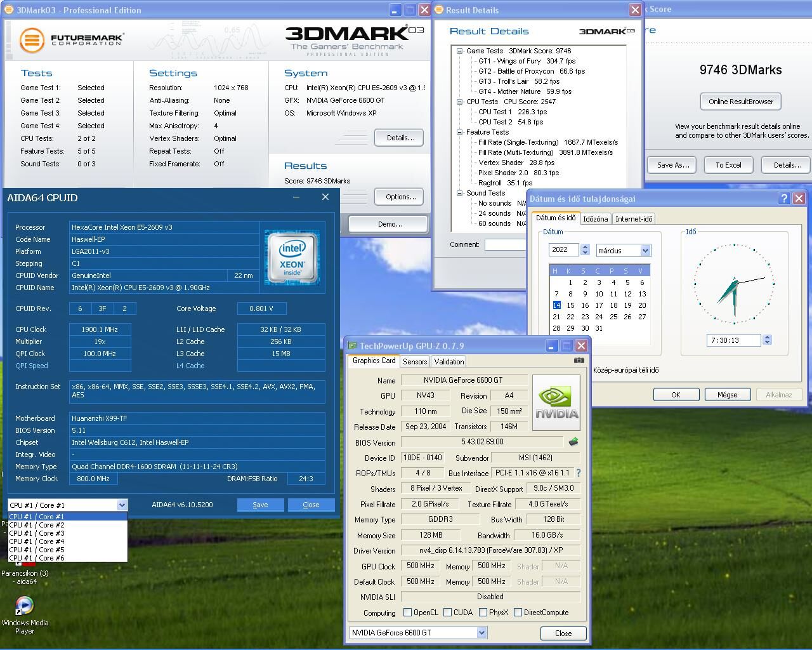Collapse the Feature Tests tree node
This screenshot has height=650, width=812.
pos(459,132)
